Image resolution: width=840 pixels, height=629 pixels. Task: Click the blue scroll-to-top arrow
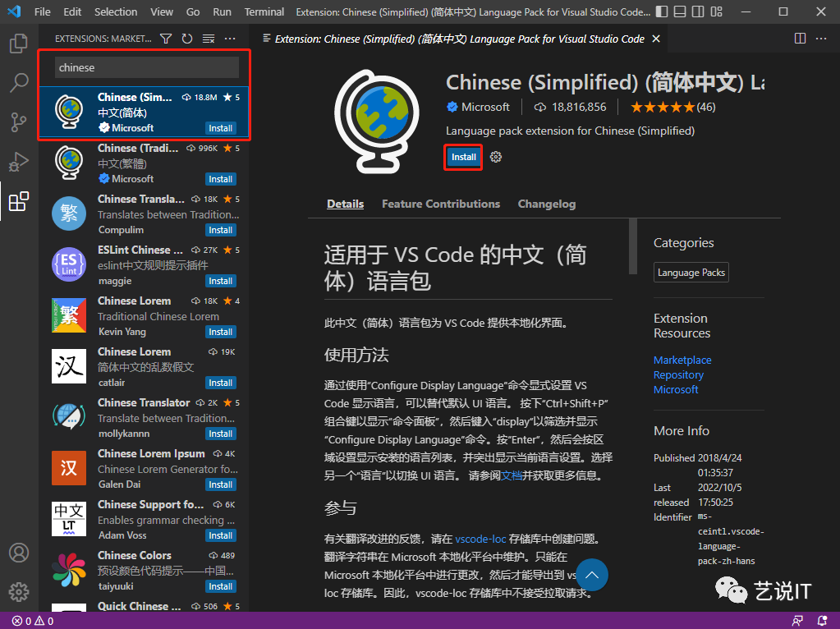pyautogui.click(x=592, y=575)
